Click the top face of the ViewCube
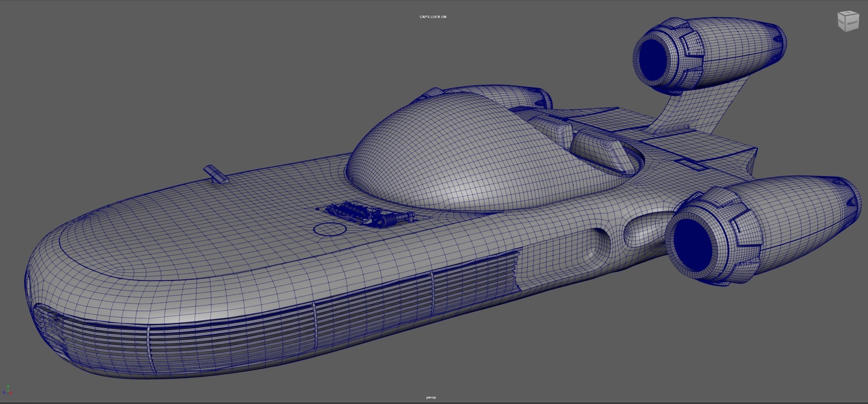Viewport: 868px width, 404px height. click(849, 14)
